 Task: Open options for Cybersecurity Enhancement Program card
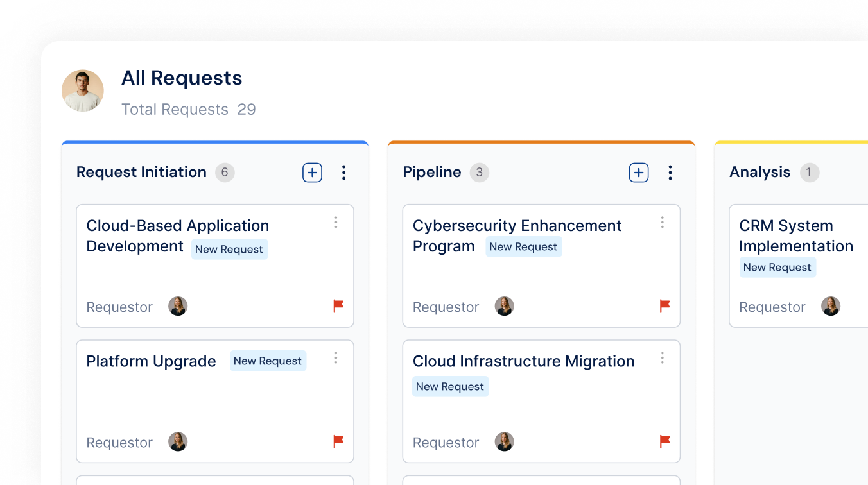pos(663,223)
